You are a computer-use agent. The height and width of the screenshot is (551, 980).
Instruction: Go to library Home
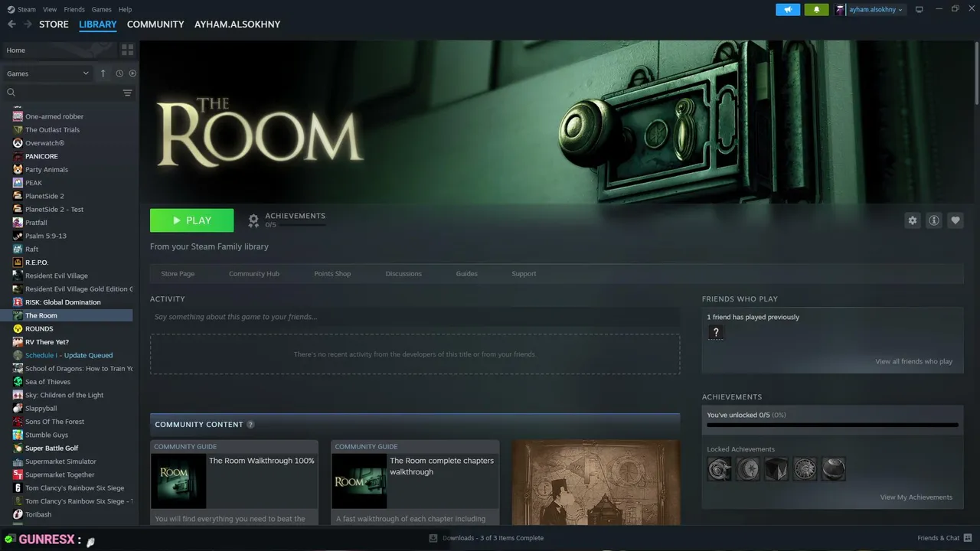tap(59, 50)
